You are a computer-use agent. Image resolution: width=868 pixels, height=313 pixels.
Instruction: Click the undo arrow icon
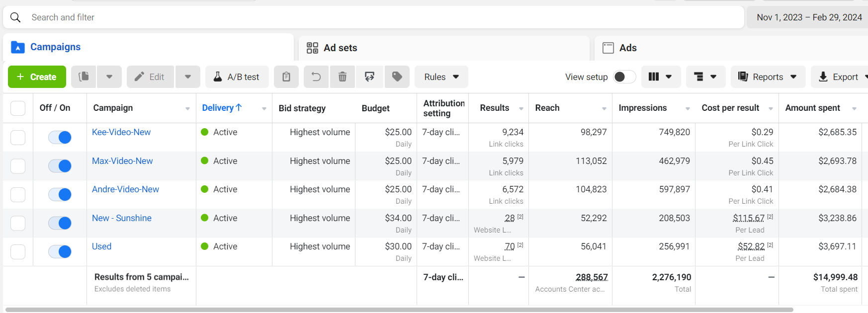tap(316, 77)
